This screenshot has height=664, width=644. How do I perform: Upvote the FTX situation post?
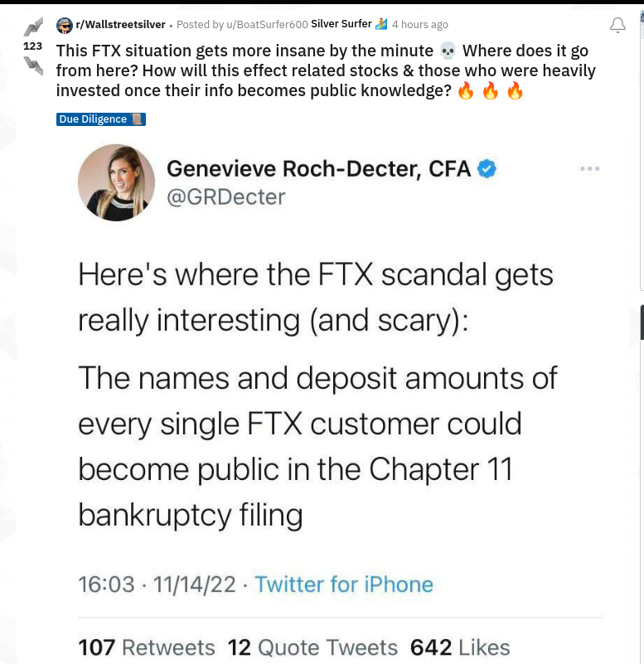[x=32, y=27]
